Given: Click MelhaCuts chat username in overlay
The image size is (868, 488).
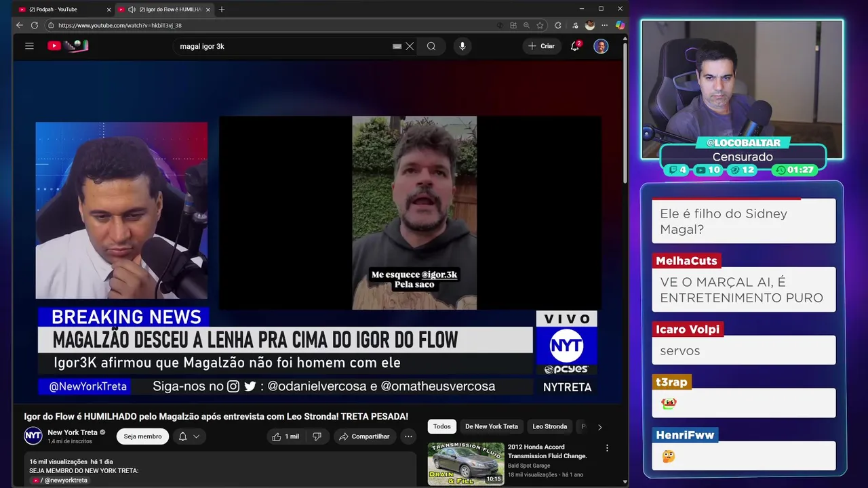Looking at the screenshot, I should coord(686,261).
